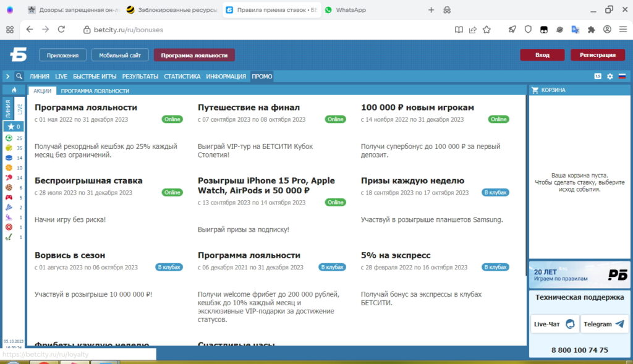The height and width of the screenshot is (364, 633).
Task: Click the Приложения button
Action: pyautogui.click(x=62, y=55)
